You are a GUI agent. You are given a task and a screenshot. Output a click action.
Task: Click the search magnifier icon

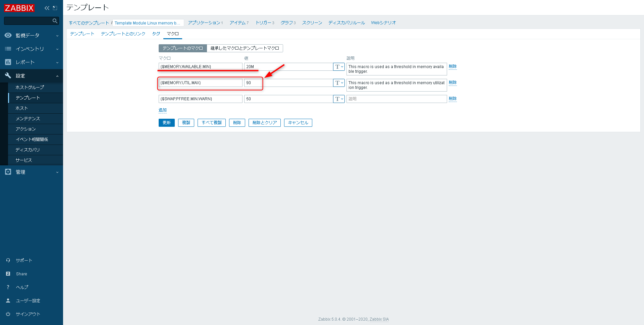[x=55, y=21]
